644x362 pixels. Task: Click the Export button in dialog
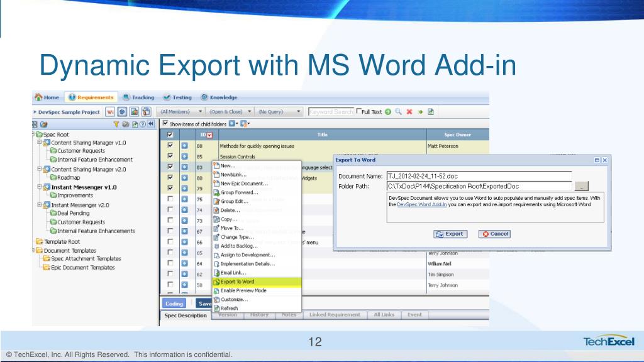point(450,234)
